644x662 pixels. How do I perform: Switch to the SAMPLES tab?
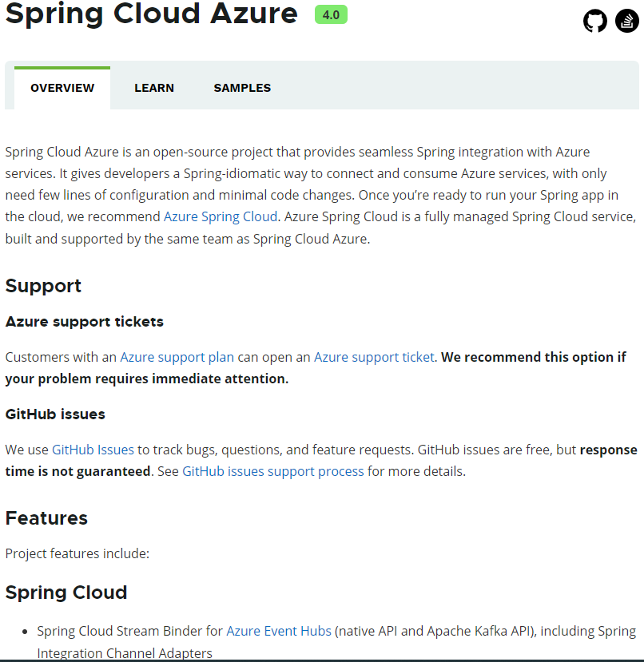(x=242, y=88)
